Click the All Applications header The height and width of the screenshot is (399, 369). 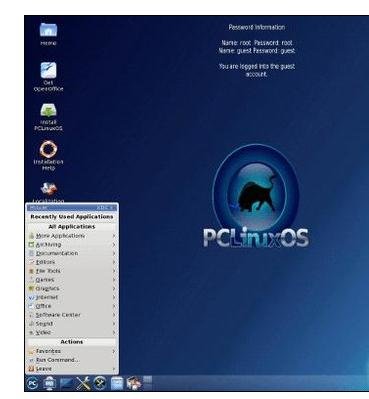pos(72,227)
